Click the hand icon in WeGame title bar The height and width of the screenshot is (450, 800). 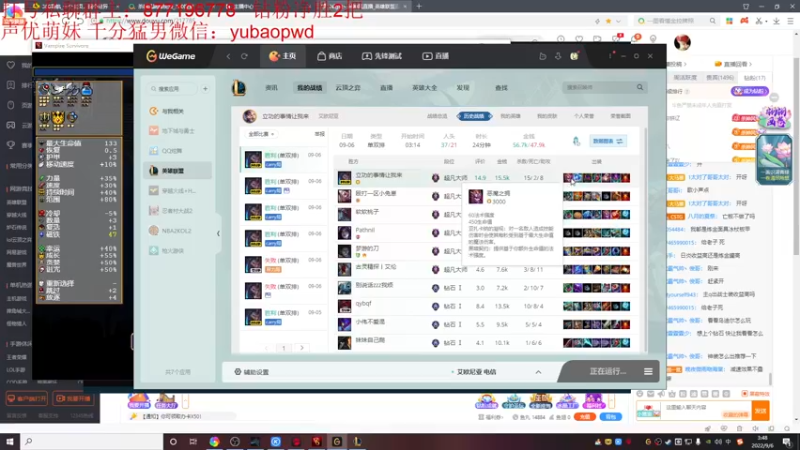pos(542,56)
